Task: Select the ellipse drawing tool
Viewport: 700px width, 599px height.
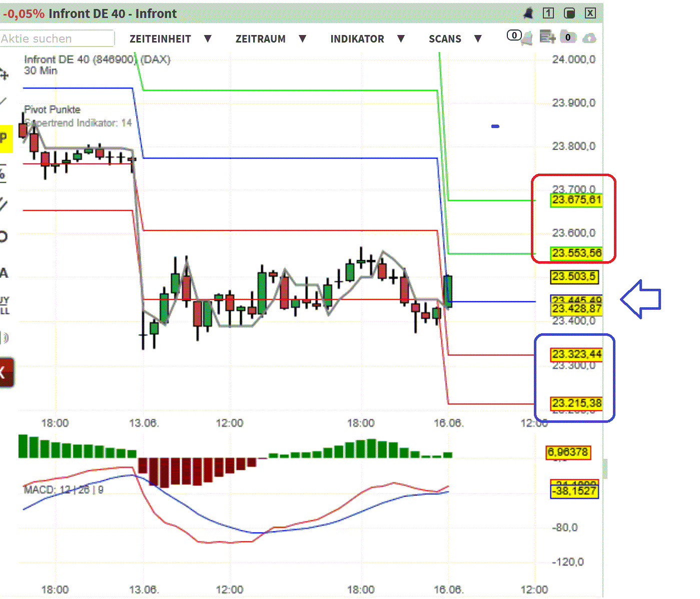Action: 5,236
